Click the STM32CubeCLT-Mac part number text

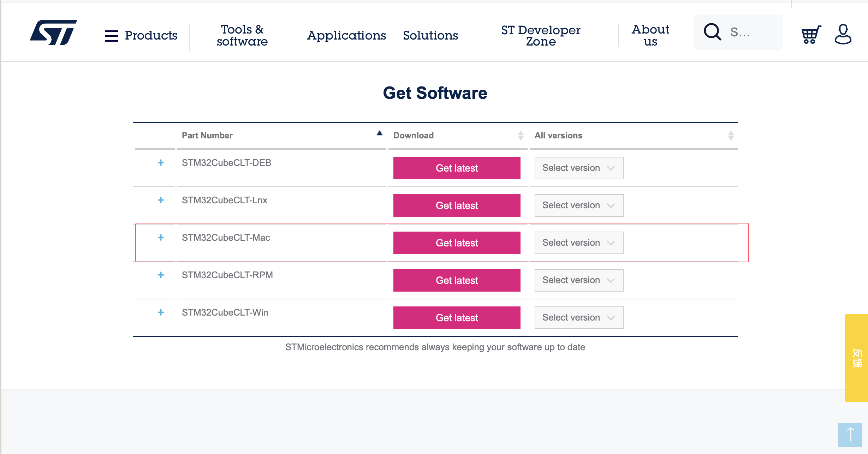pyautogui.click(x=226, y=238)
